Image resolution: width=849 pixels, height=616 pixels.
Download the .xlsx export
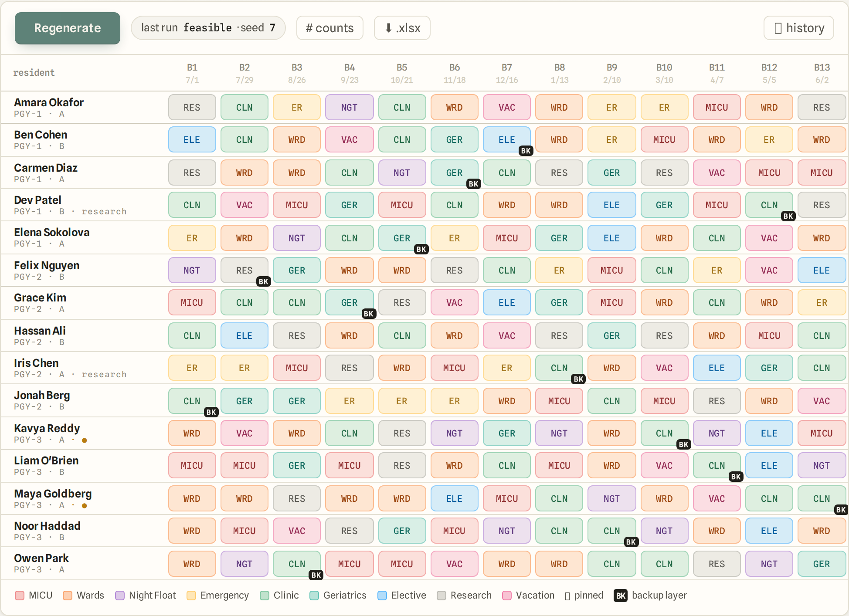tap(402, 28)
